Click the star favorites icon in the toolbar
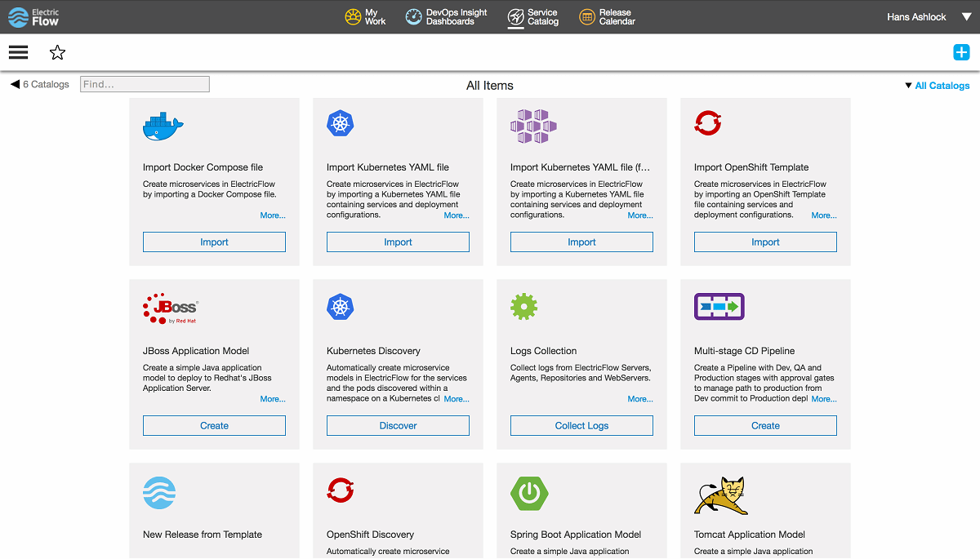This screenshot has height=559, width=980. click(57, 51)
